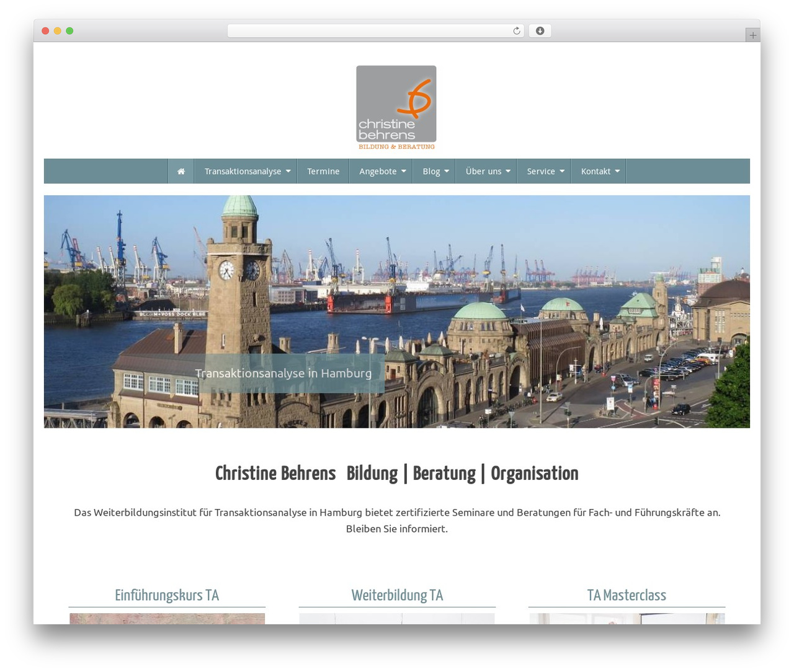Expand the Transaktionsanalyse dropdown arrow

(x=288, y=171)
